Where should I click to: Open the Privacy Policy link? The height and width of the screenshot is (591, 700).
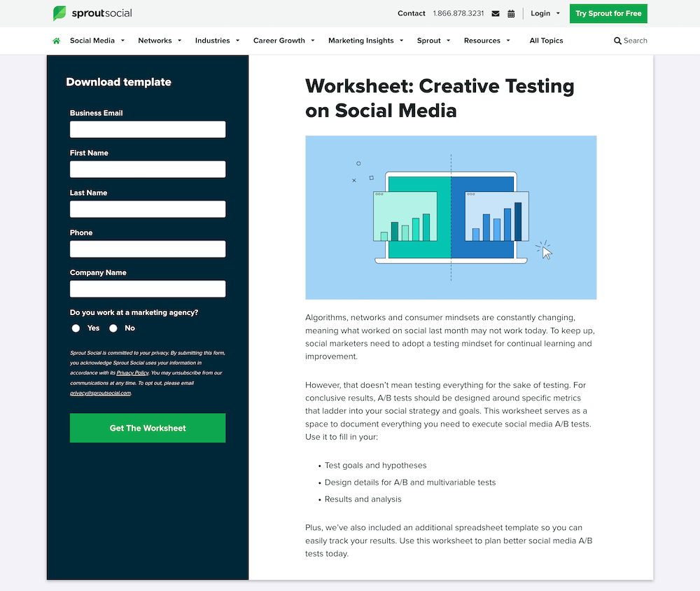click(x=132, y=372)
